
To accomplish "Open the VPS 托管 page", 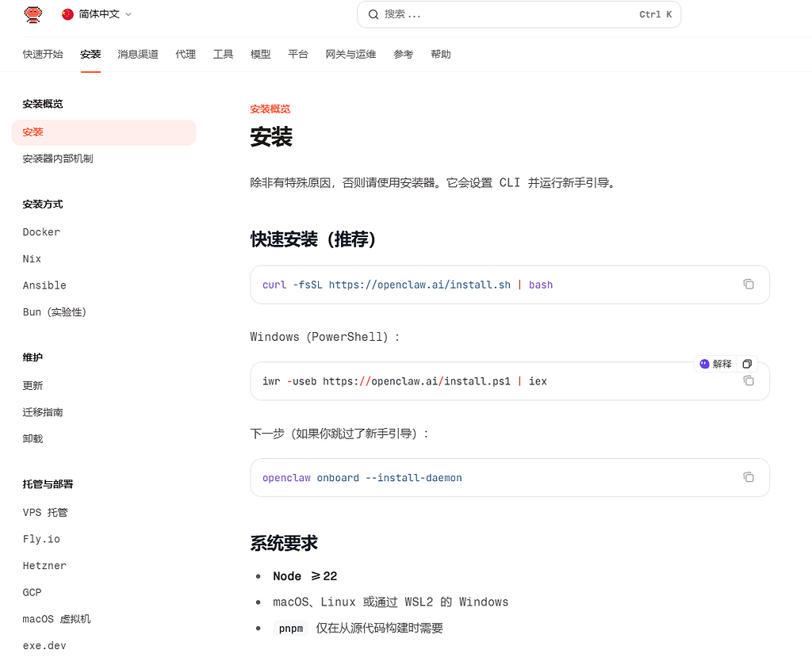I will pyautogui.click(x=45, y=512).
